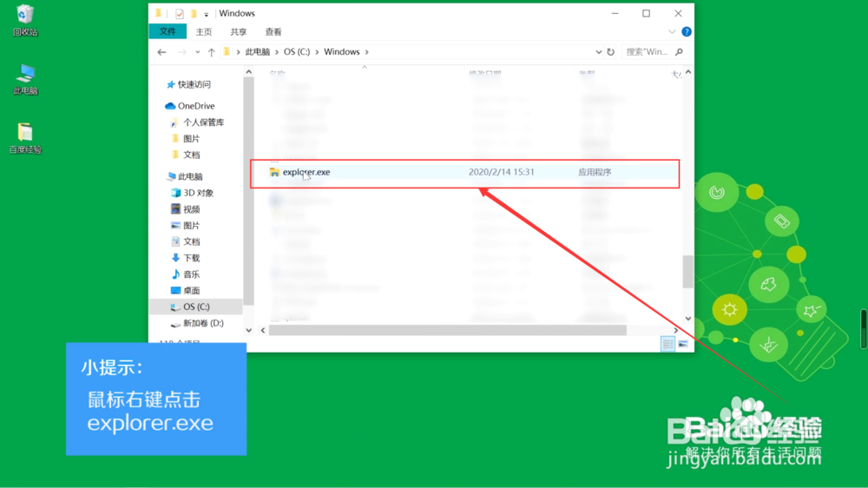Close the Windows explorer window
This screenshot has height=488, width=868.
pos(678,13)
